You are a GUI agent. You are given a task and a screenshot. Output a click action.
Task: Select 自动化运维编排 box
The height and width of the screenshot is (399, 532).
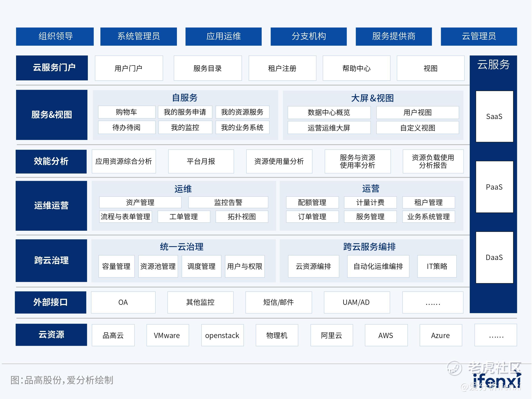378,266
